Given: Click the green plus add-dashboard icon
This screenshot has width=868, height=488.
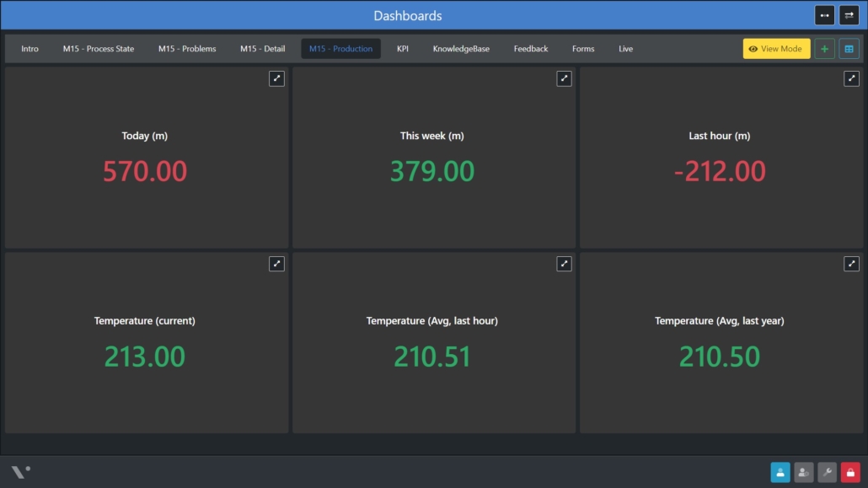Looking at the screenshot, I should pyautogui.click(x=824, y=49).
